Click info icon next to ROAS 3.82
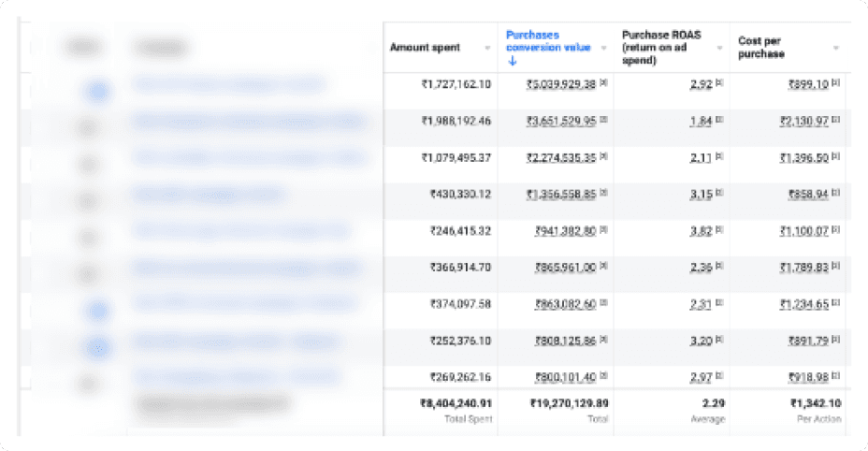868x451 pixels. coord(719,229)
